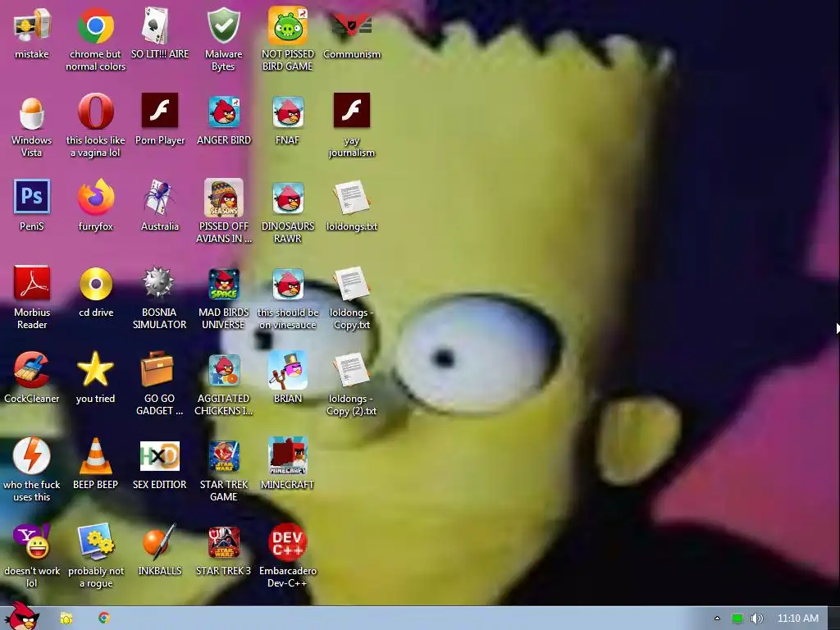Open the 'furryfox' Firefox icon

(x=95, y=197)
